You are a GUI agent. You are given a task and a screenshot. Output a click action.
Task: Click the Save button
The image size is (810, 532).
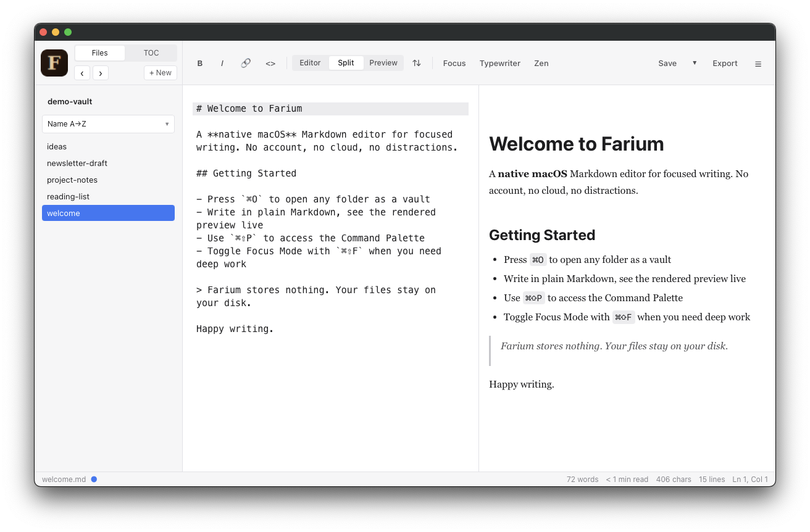(667, 63)
